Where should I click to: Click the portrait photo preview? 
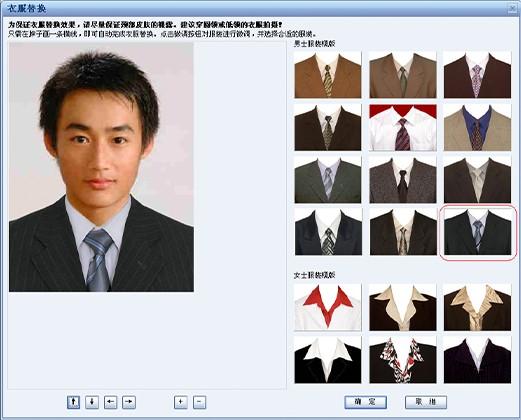coord(101,167)
